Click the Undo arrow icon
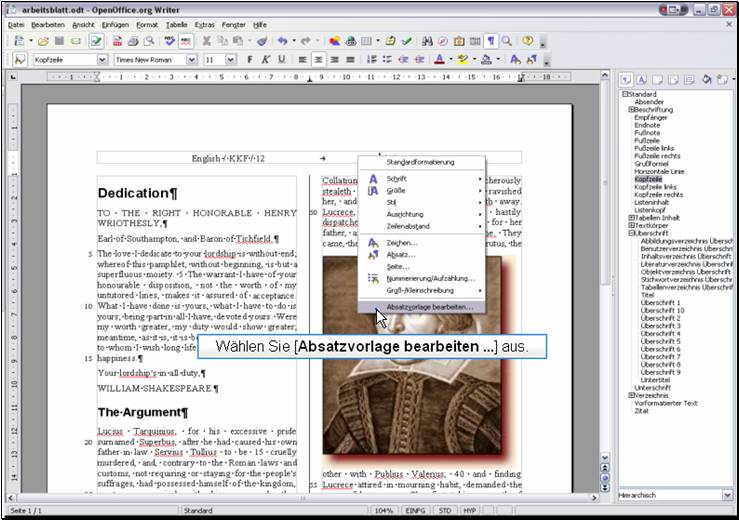 point(283,41)
